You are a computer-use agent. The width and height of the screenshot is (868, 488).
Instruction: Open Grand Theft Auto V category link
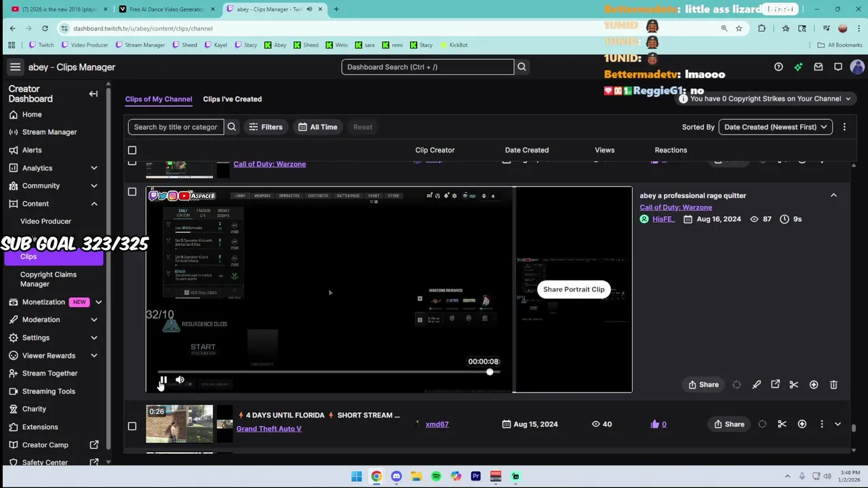tap(269, 428)
